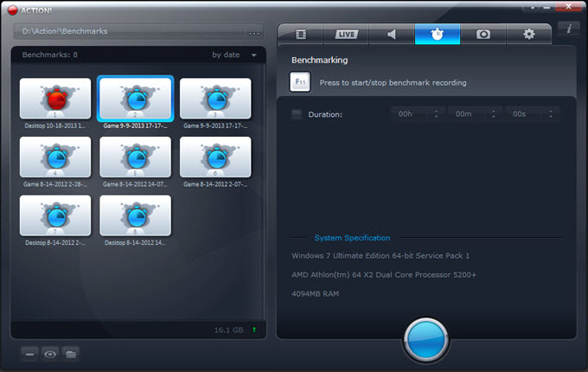
Task: Open the Audio recording tab
Action: point(392,35)
